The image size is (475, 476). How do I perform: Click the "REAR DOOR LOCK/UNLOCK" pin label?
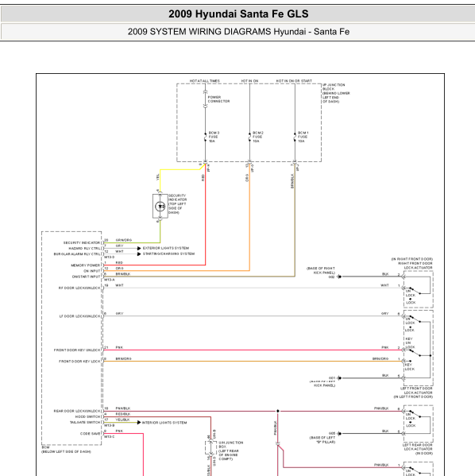(x=77, y=411)
